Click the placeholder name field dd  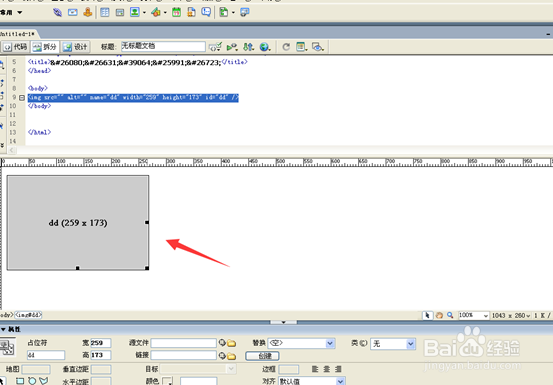pyautogui.click(x=46, y=355)
